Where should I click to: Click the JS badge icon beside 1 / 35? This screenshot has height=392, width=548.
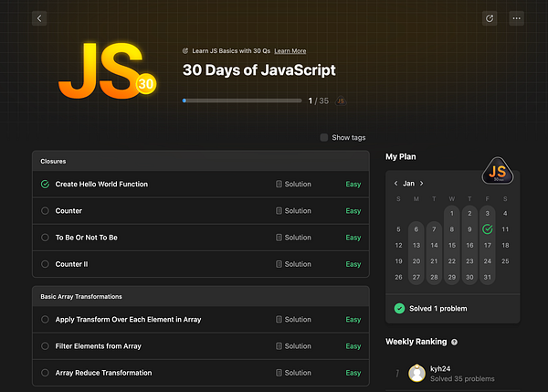341,101
